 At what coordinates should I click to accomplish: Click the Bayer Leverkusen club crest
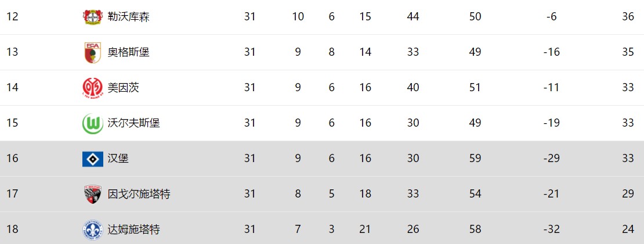pyautogui.click(x=93, y=17)
